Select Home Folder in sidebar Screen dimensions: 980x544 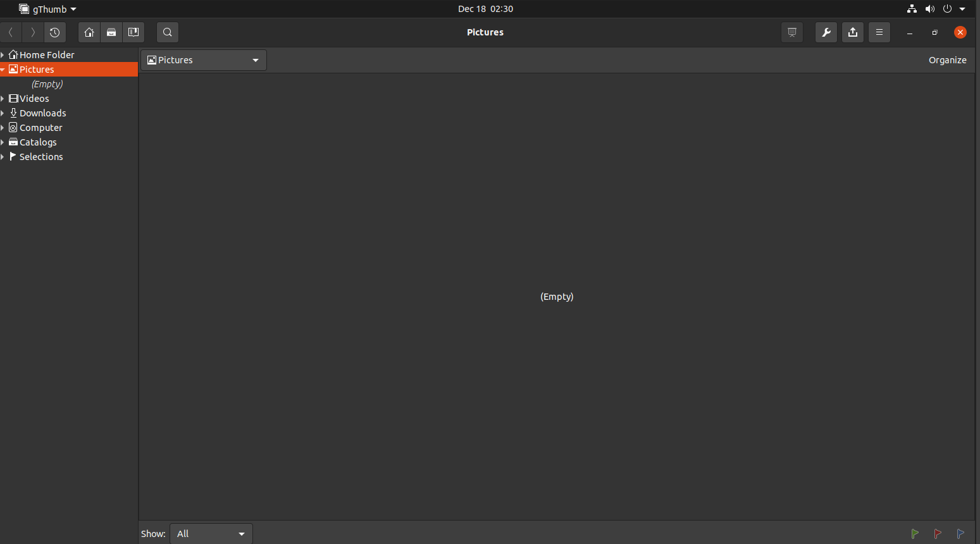[x=69, y=55]
